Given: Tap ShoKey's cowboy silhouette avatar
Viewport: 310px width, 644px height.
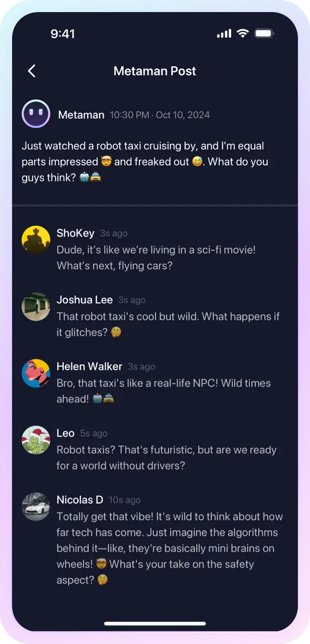Looking at the screenshot, I should point(36,240).
